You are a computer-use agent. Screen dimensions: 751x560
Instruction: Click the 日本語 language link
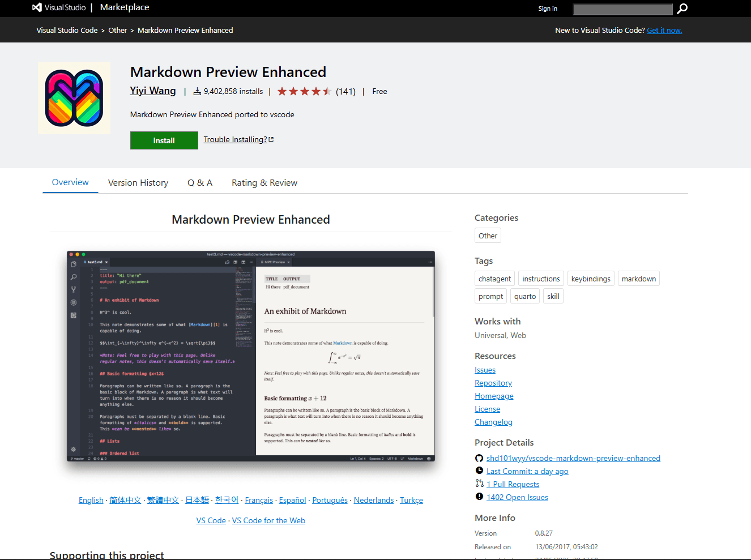pos(197,500)
